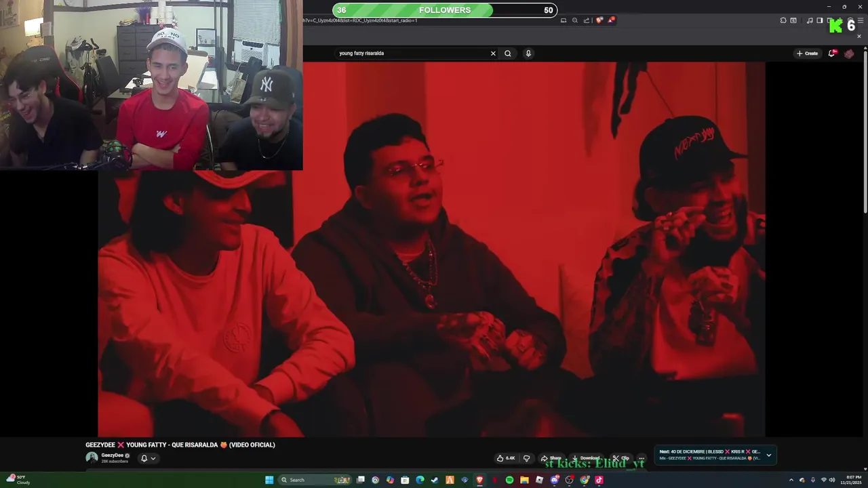Switch to Brave browser in taskbar
Screen dimensions: 868x488
coord(479,480)
